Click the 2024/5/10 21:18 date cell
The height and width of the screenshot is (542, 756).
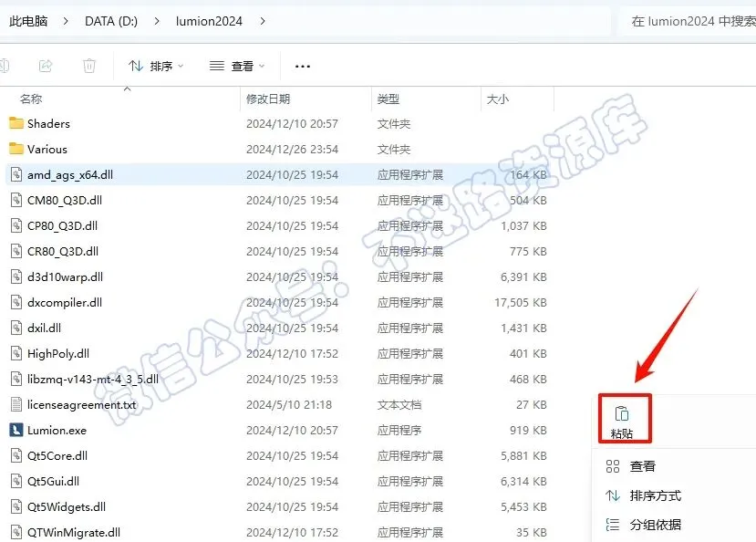tap(289, 404)
